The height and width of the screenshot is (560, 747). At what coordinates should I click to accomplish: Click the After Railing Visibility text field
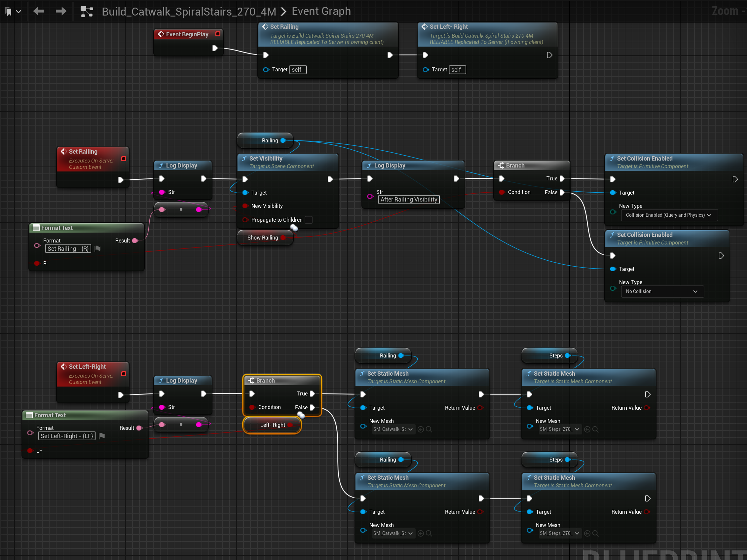pyautogui.click(x=409, y=200)
